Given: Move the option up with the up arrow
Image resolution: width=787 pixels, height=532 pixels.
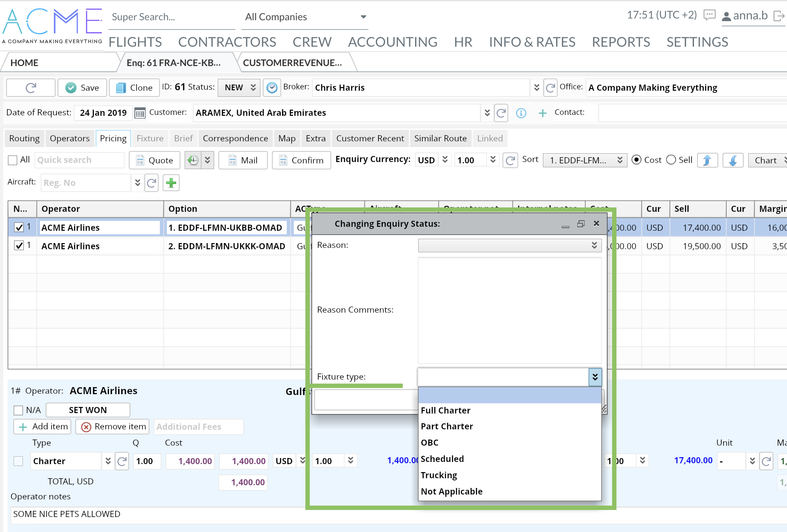Looking at the screenshot, I should coord(707,160).
